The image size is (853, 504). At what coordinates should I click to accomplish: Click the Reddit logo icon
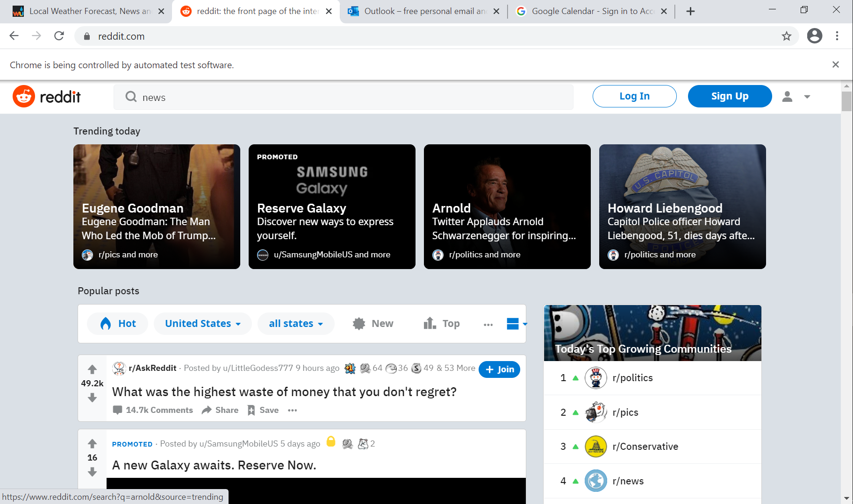[x=24, y=96]
